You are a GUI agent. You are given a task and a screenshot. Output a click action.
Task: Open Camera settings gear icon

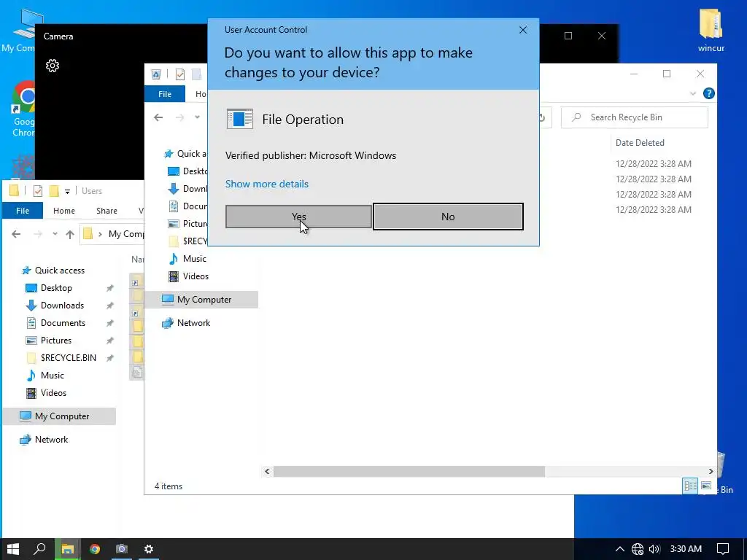click(x=53, y=65)
